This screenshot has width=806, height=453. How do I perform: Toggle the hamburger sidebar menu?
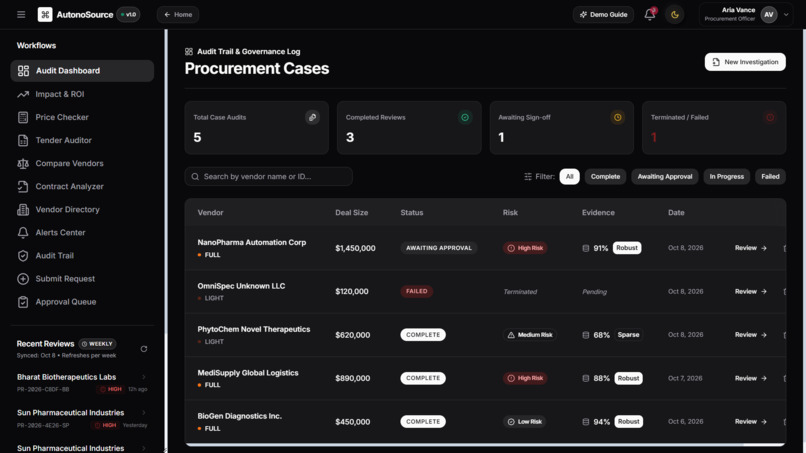click(21, 14)
